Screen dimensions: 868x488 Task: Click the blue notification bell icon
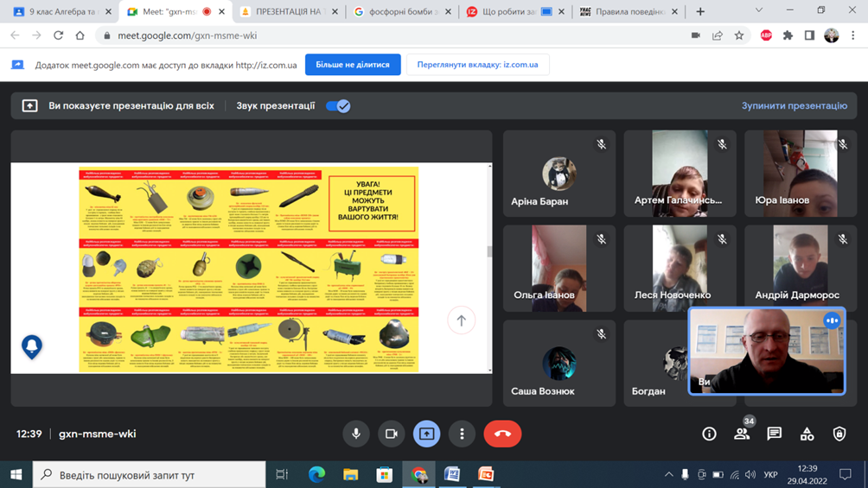click(32, 346)
